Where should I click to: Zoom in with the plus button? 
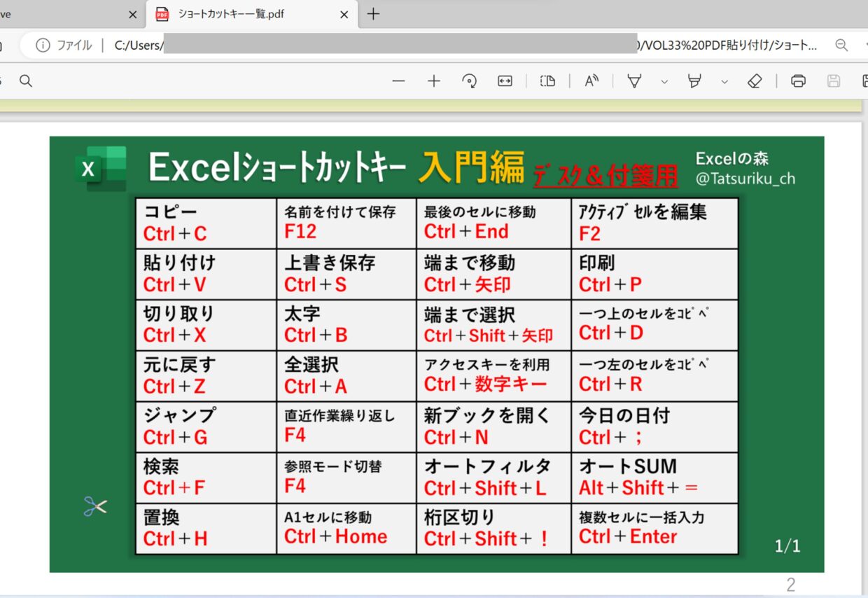pos(434,81)
